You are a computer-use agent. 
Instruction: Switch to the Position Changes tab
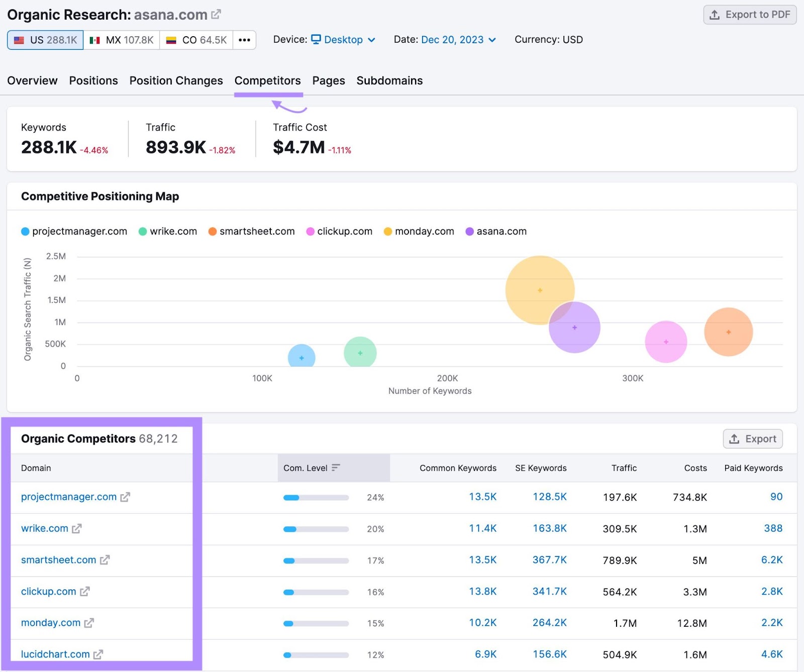[176, 80]
